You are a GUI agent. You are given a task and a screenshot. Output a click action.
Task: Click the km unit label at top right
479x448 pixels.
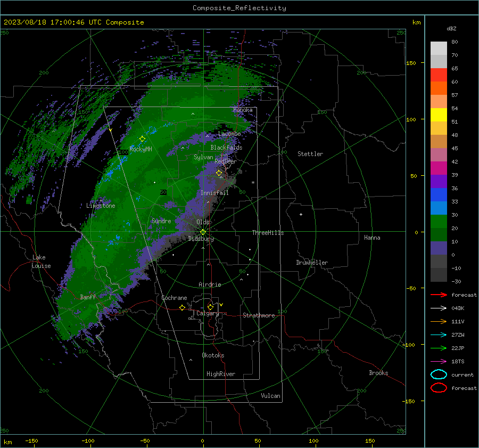(x=416, y=22)
